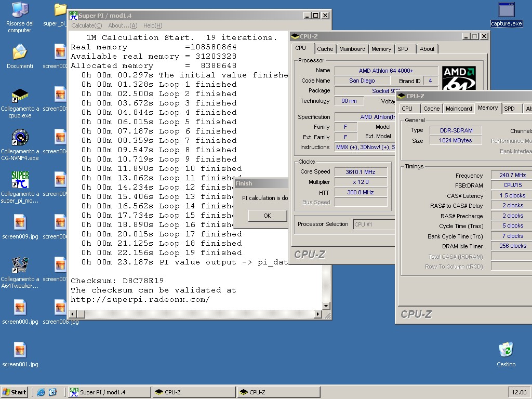Image resolution: width=532 pixels, height=399 pixels.
Task: Click the processor Name field AMD Athlon 64 4000+
Action: point(386,71)
